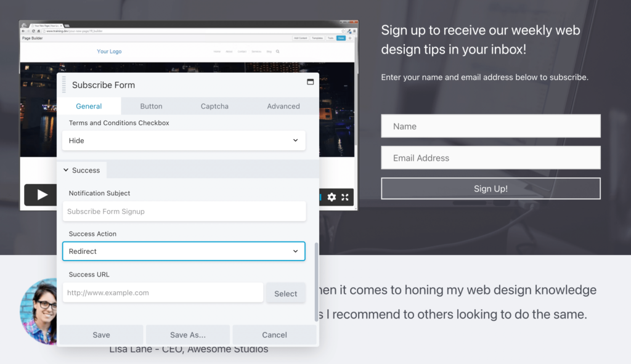Screen dimensions: 631x364
Task: Switch to the Button tab
Action: click(152, 106)
